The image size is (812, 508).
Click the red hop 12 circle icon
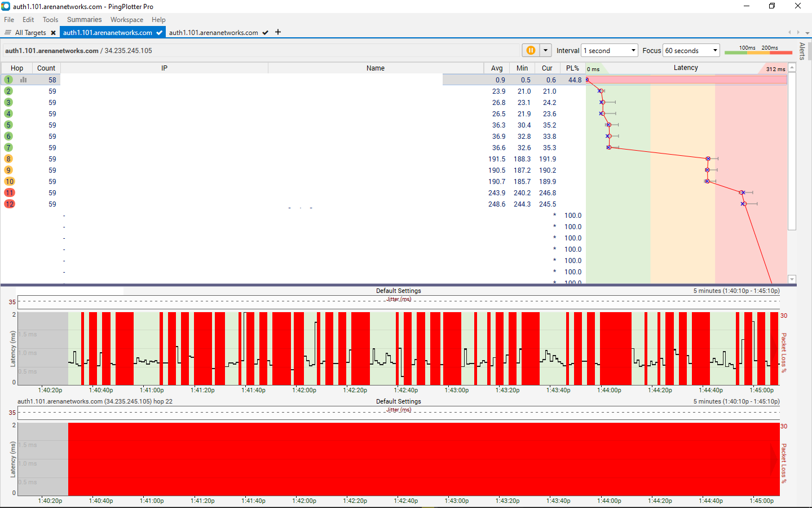point(10,204)
